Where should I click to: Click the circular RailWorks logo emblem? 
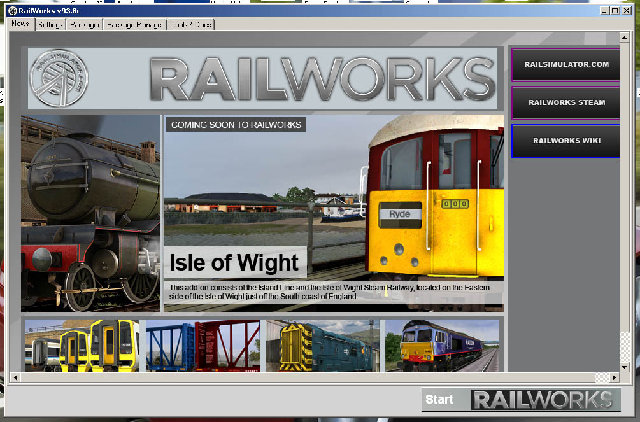60,77
